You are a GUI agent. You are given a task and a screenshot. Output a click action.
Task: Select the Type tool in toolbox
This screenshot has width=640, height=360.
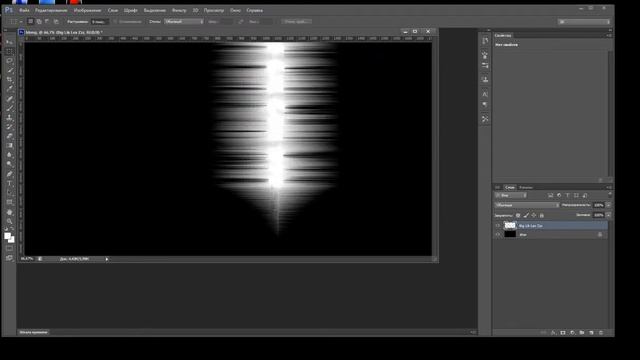click(x=9, y=184)
